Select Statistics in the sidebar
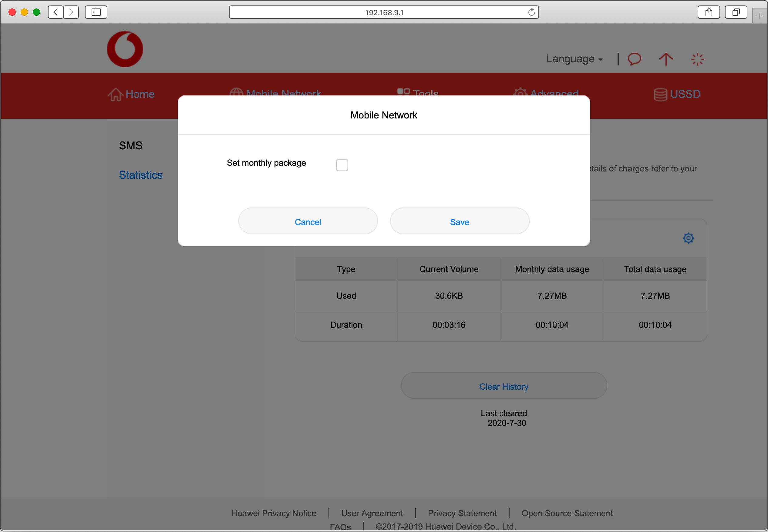The height and width of the screenshot is (532, 768). pos(140,175)
